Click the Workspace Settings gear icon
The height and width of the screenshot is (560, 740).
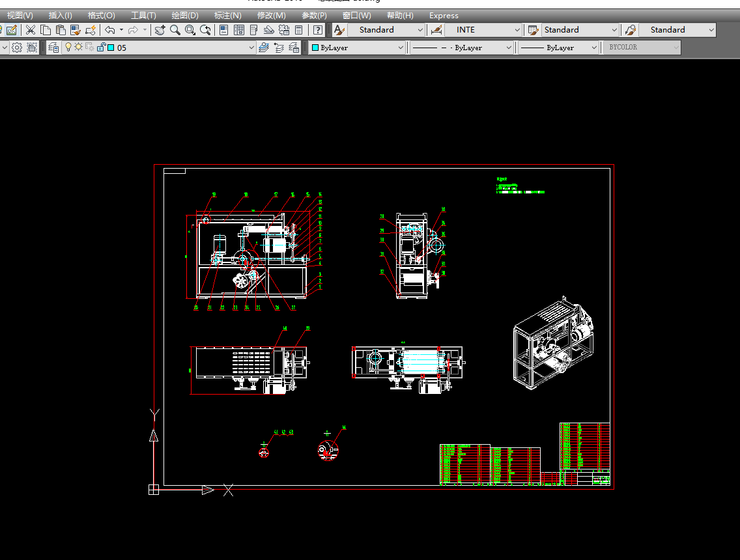(x=17, y=48)
